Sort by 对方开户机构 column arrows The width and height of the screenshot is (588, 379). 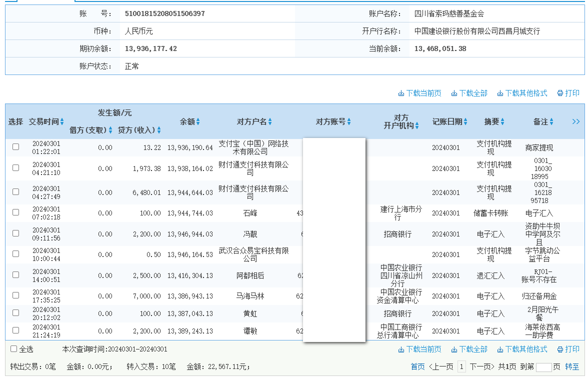417,125
